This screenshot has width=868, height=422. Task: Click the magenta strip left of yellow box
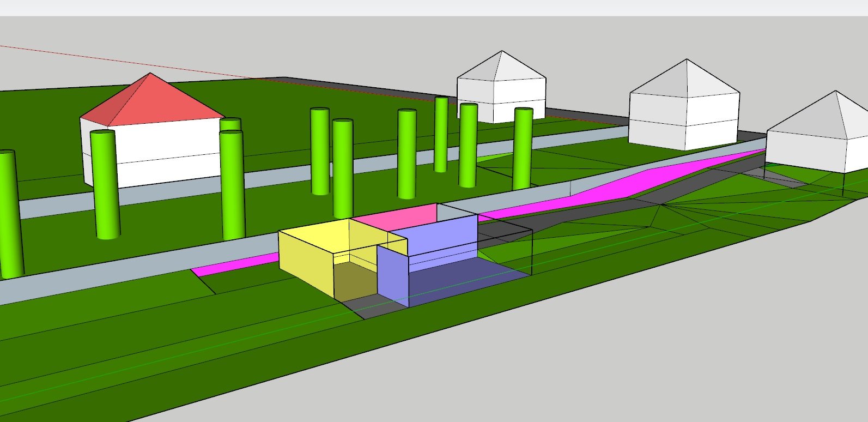(x=234, y=264)
